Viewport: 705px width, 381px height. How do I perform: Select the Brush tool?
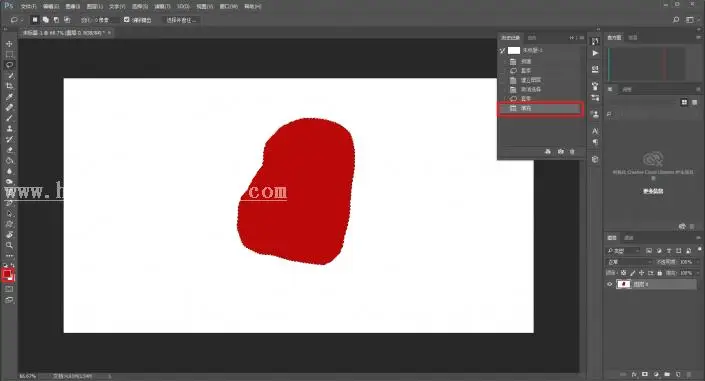9,118
